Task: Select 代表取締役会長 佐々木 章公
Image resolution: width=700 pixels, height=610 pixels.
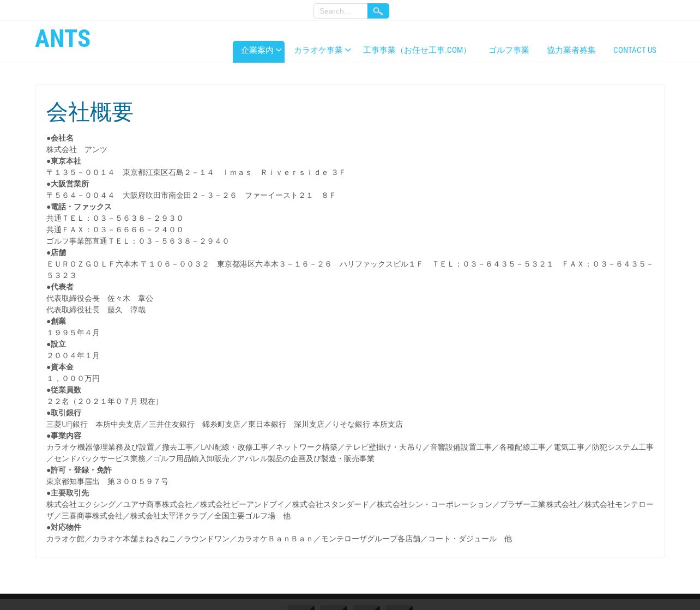Action: [x=100, y=298]
